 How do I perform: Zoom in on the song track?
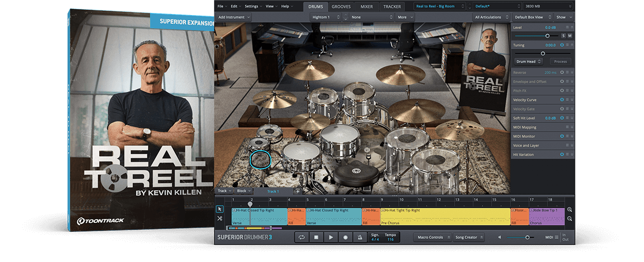(x=569, y=210)
